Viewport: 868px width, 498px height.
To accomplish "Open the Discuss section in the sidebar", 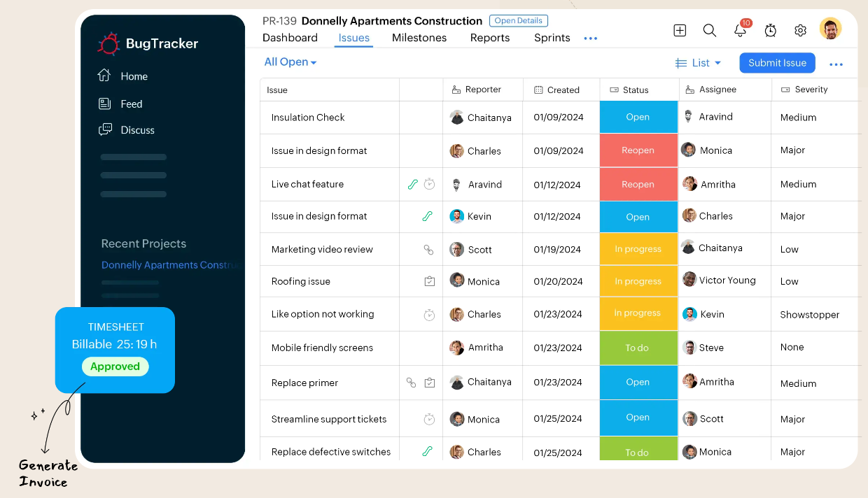I will pos(137,130).
